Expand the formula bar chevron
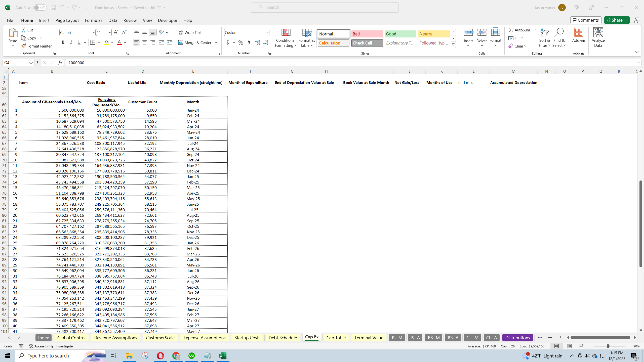 coord(638,62)
